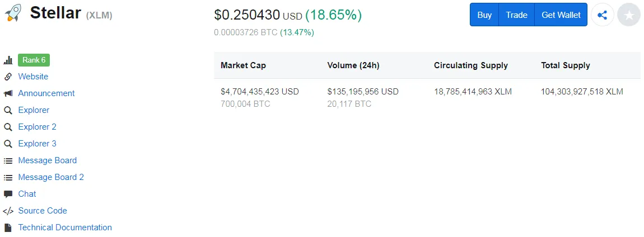Click the blue Buy button
This screenshot has width=644, height=237.
[x=484, y=15]
